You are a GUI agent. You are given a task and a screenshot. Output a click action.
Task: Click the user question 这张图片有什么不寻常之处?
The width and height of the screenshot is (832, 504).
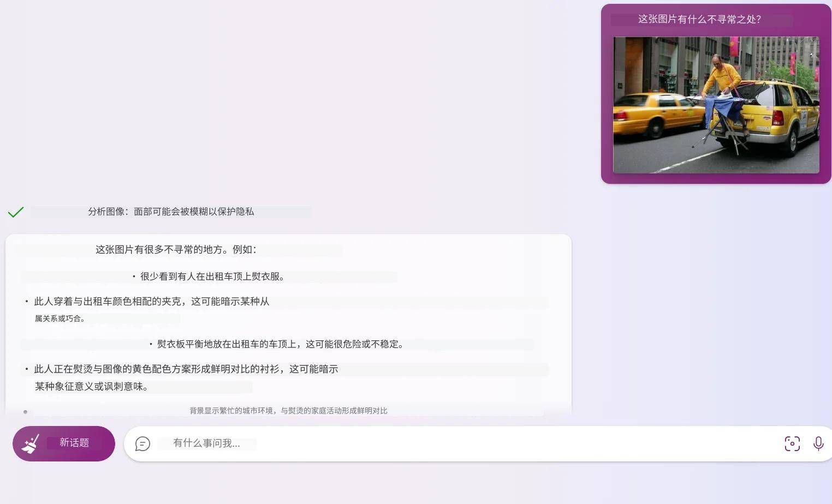699,20
